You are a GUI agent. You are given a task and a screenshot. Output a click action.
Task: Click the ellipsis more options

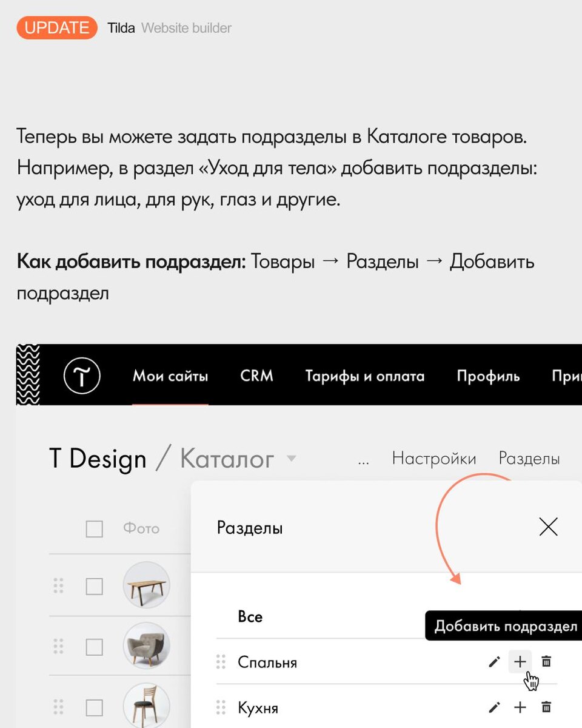(364, 462)
